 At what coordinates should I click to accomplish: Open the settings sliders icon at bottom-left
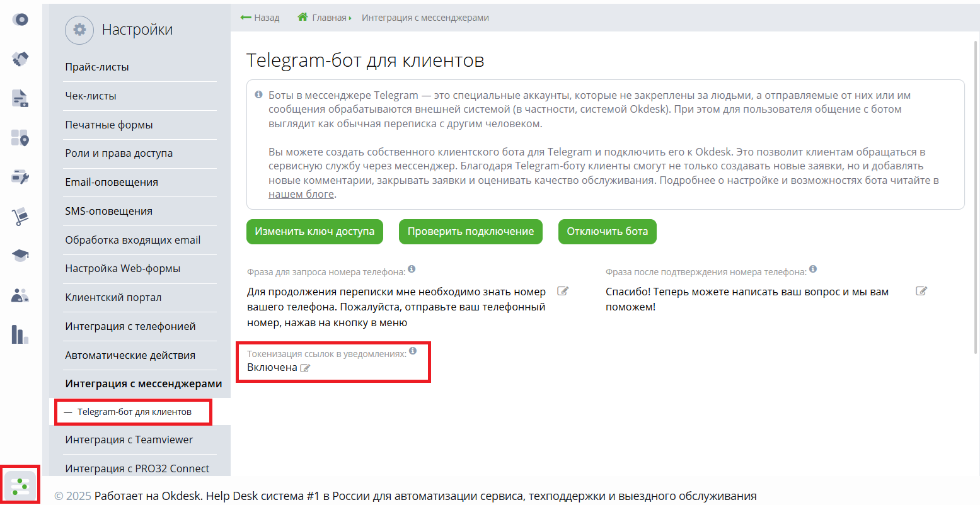pyautogui.click(x=20, y=485)
